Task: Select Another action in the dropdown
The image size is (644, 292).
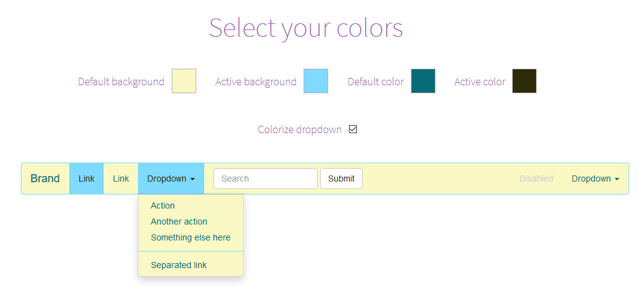Action: click(179, 221)
